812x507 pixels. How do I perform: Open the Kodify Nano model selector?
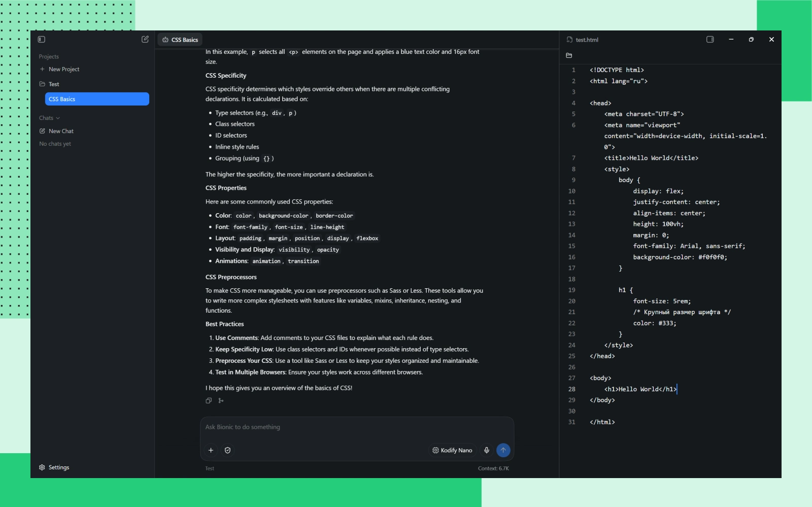tap(452, 450)
